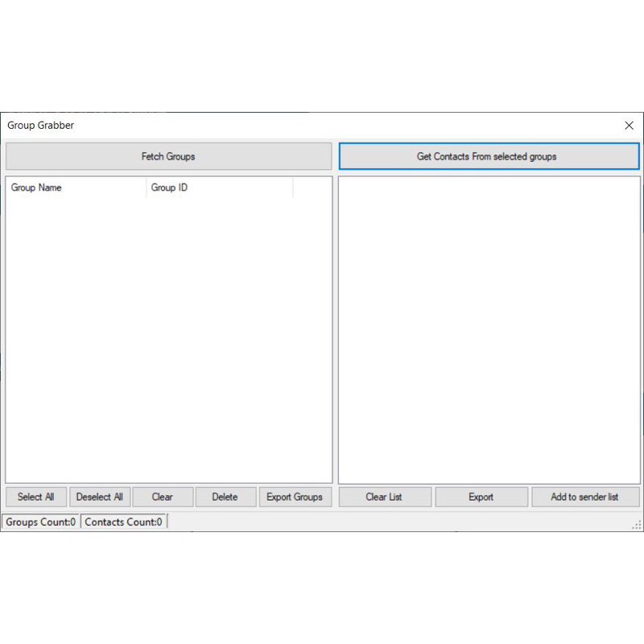Click the Groups Count status label

pos(41,522)
